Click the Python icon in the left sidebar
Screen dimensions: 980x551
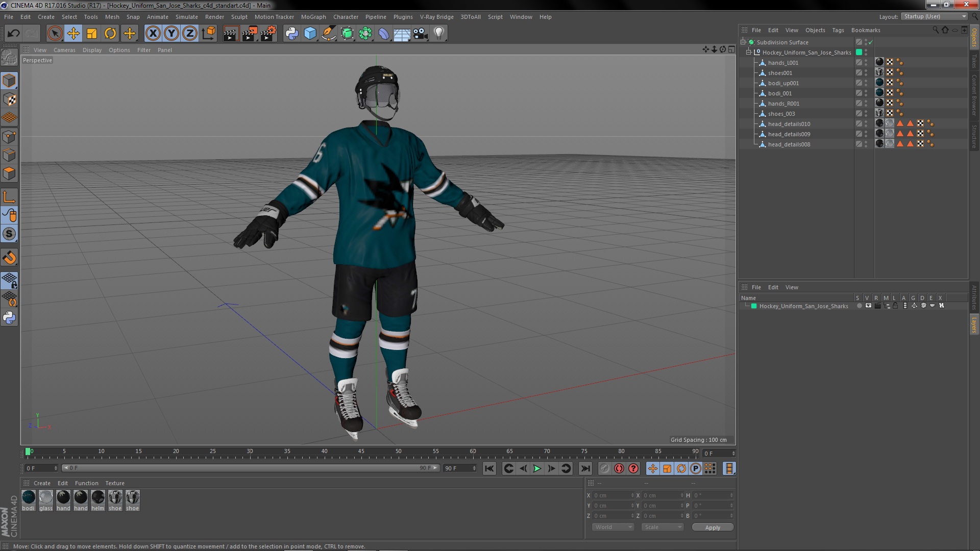(x=9, y=318)
